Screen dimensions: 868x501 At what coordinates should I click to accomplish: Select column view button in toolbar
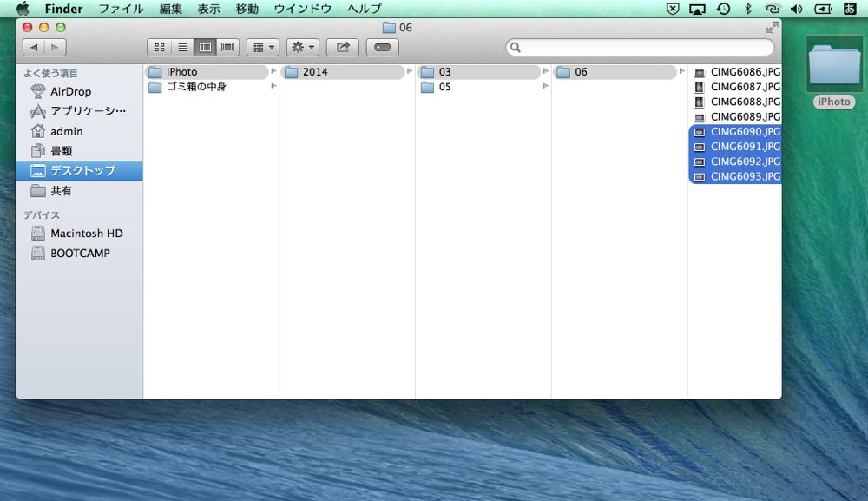205,48
